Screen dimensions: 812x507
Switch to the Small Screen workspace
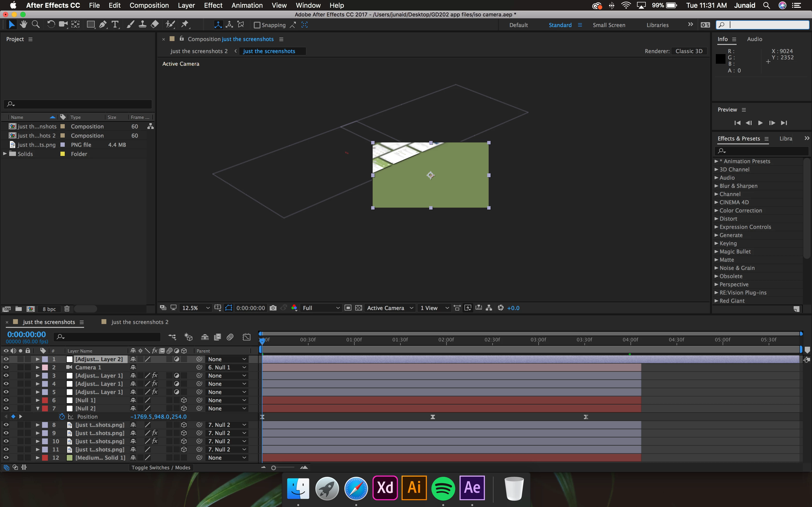[x=609, y=25]
